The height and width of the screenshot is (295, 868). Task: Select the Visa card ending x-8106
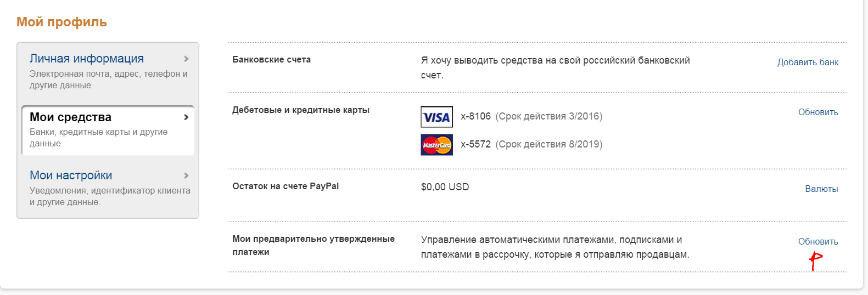coord(475,116)
